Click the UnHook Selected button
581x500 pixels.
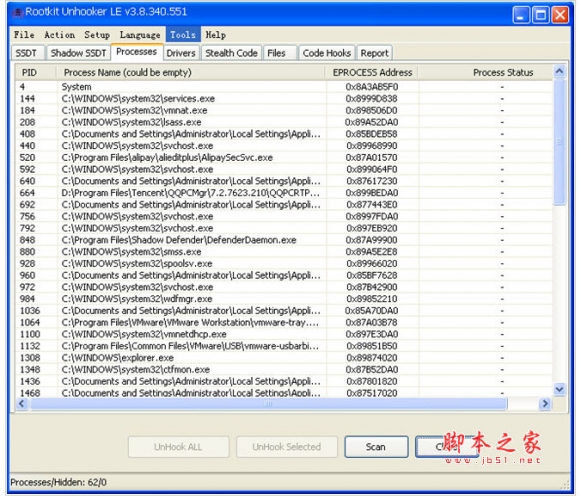coord(286,447)
